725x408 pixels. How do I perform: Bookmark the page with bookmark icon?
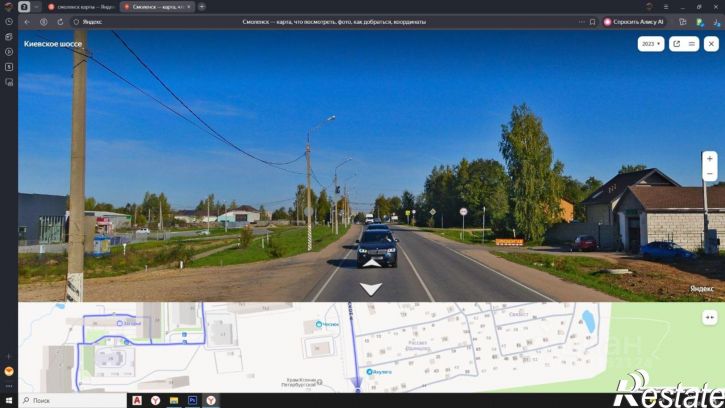[x=592, y=22]
